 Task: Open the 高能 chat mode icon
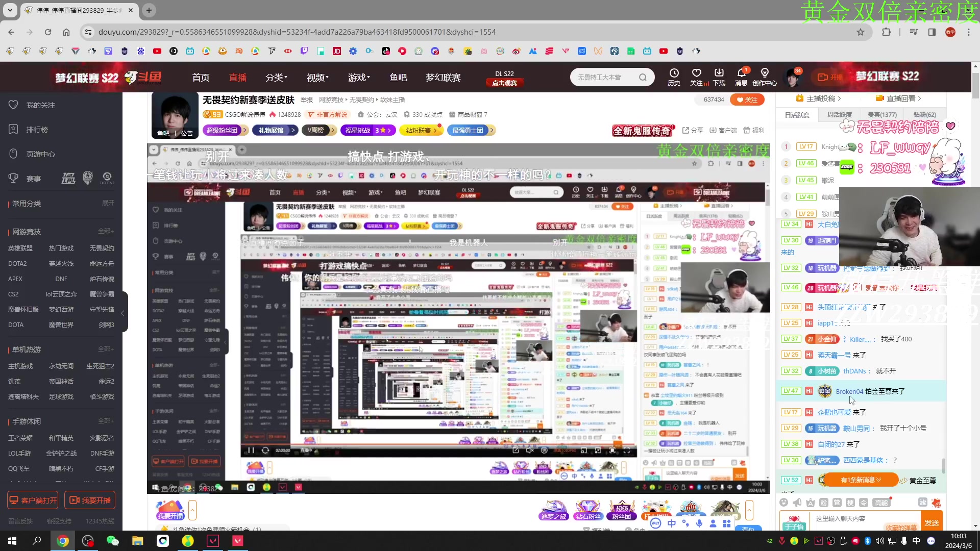pyautogui.click(x=881, y=503)
